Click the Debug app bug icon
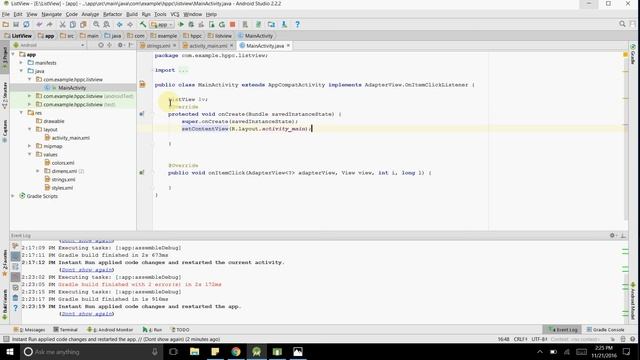The height and width of the screenshot is (360, 640). pyautogui.click(x=191, y=24)
